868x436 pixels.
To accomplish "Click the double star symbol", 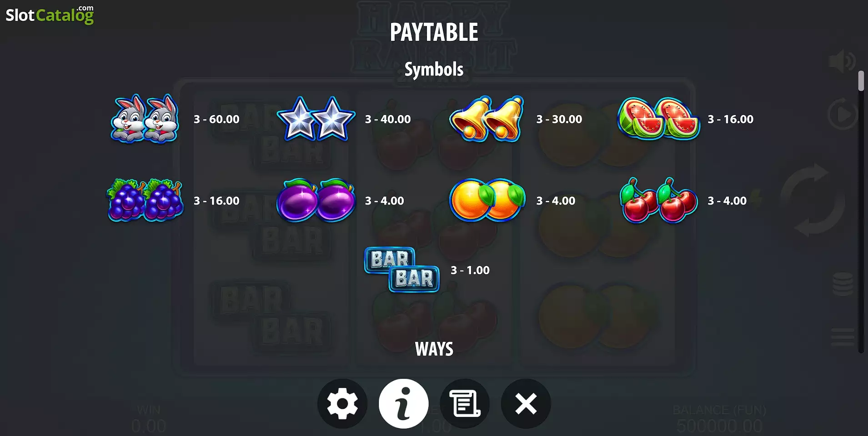I will [x=316, y=119].
